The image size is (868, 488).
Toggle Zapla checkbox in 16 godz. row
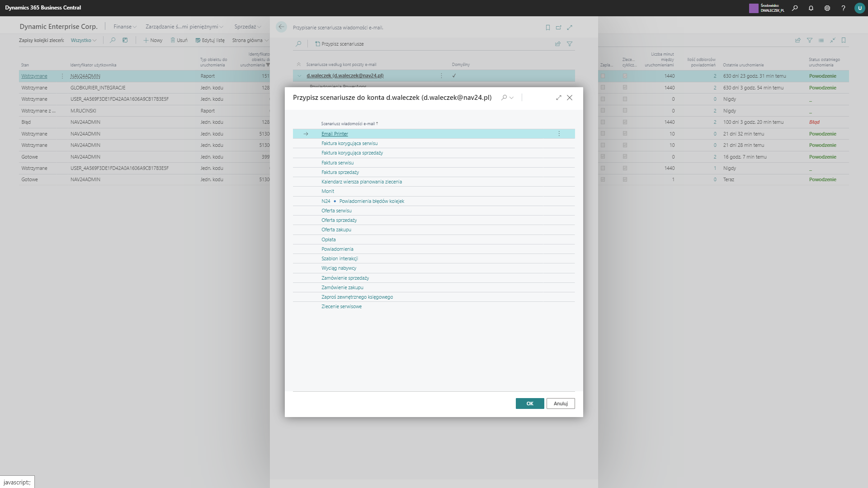pos(603,157)
